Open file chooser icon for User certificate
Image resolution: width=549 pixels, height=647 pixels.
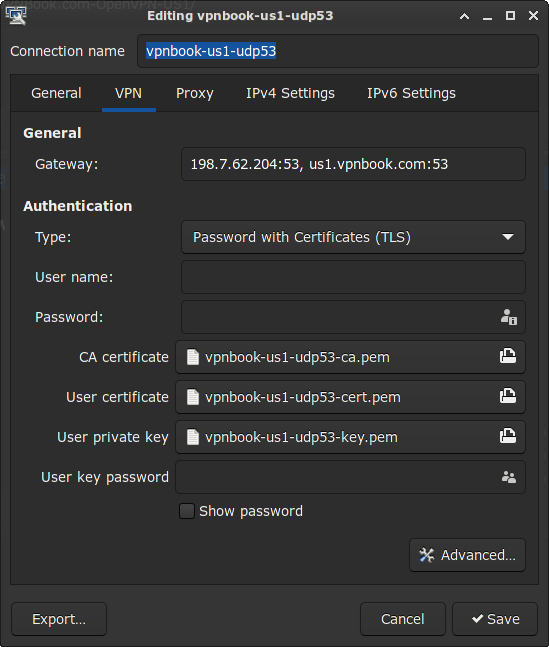click(x=508, y=396)
